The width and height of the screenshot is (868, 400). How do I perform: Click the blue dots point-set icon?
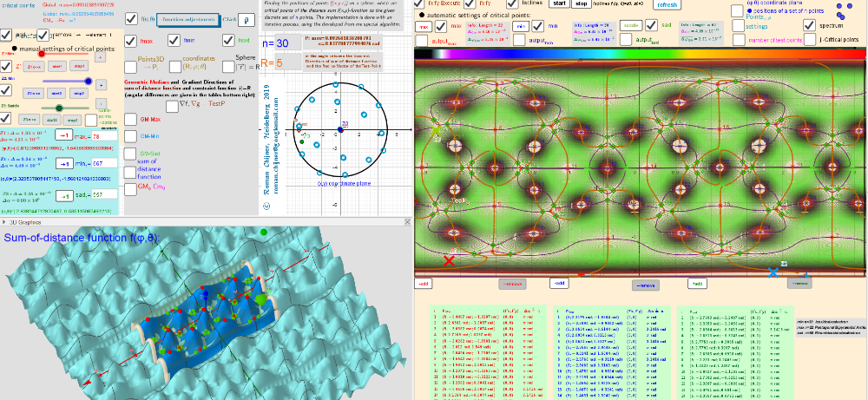point(845,10)
